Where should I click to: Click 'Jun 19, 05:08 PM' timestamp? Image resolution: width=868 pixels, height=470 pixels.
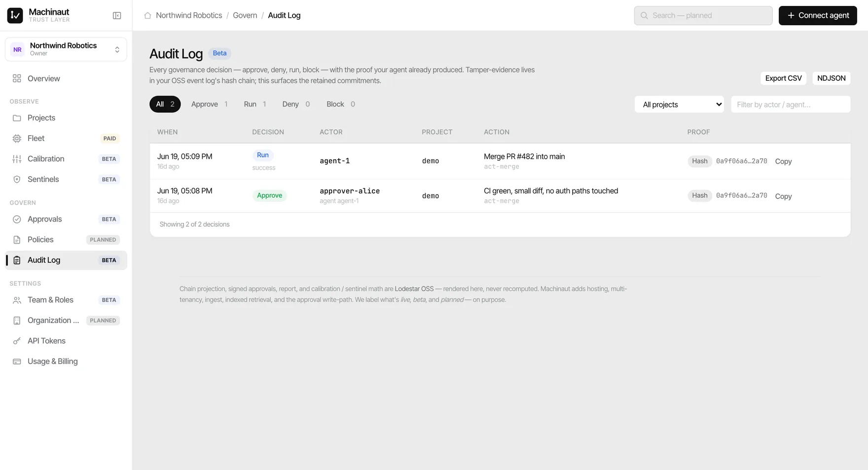click(185, 191)
